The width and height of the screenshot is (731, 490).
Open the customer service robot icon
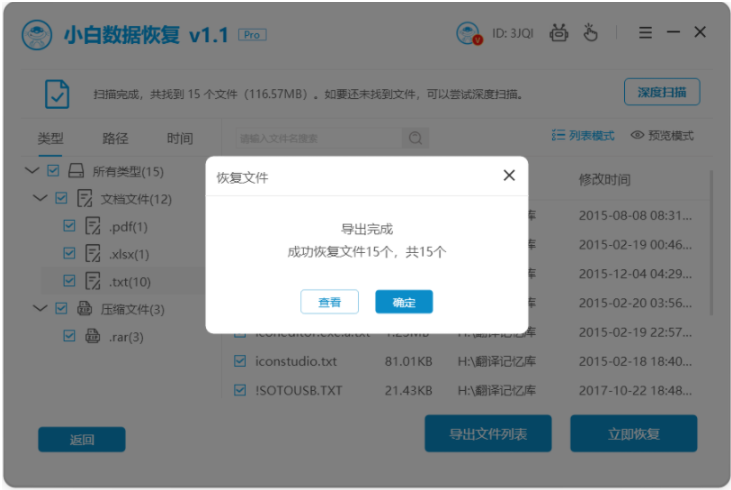coord(559,33)
